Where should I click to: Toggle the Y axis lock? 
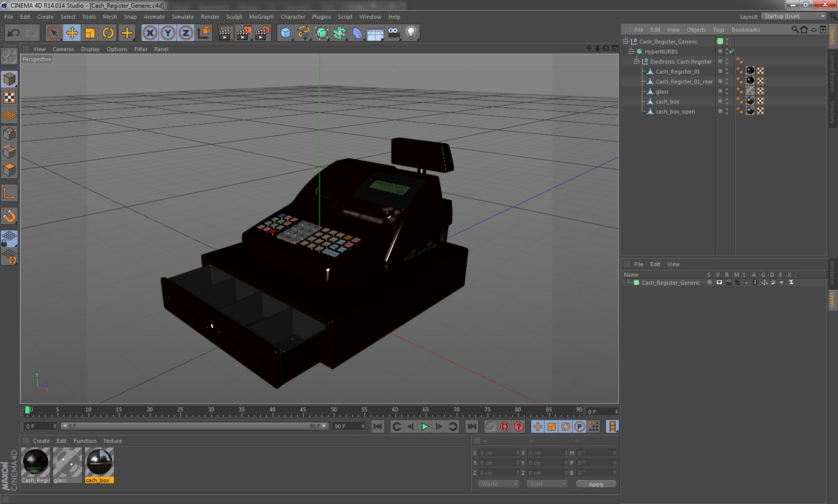168,33
